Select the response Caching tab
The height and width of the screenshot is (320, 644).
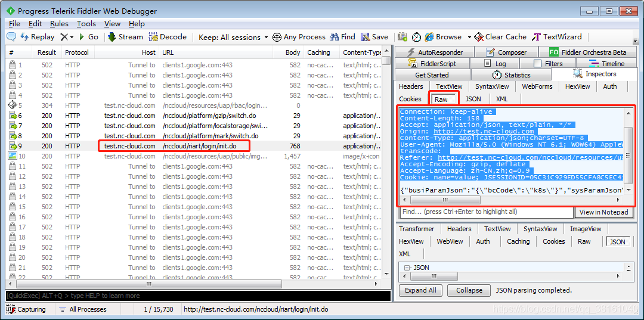coord(518,241)
